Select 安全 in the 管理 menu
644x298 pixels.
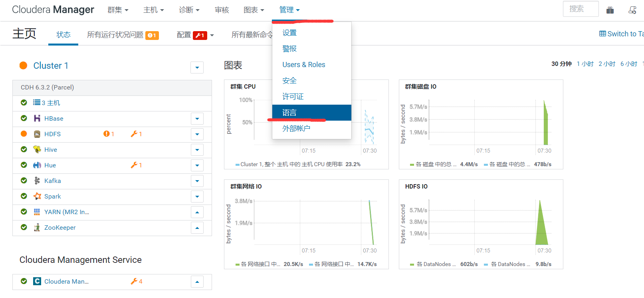(x=312, y=81)
